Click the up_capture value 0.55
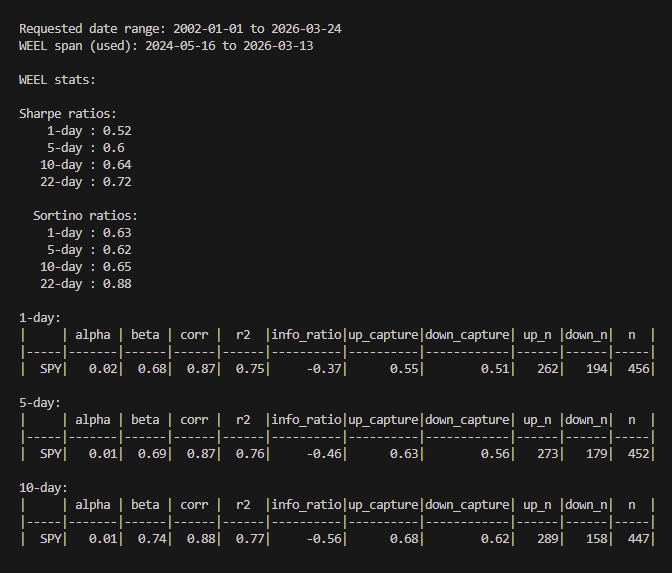 (404, 369)
